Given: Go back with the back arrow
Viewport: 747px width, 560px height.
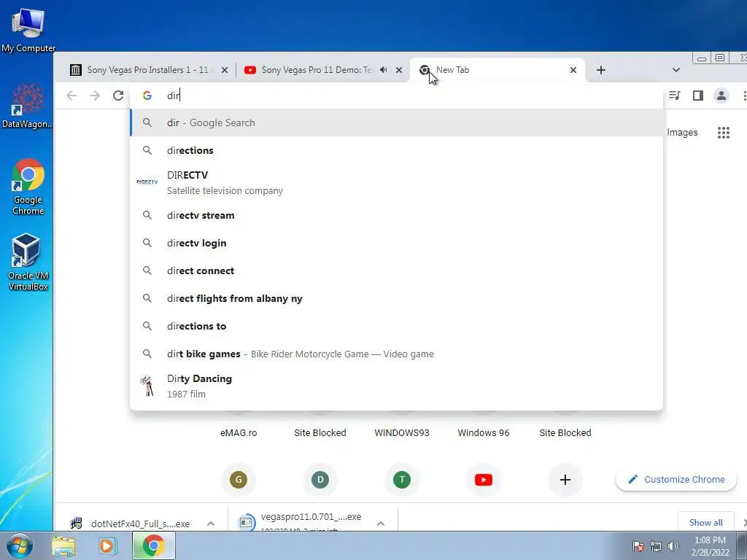Looking at the screenshot, I should tap(71, 96).
